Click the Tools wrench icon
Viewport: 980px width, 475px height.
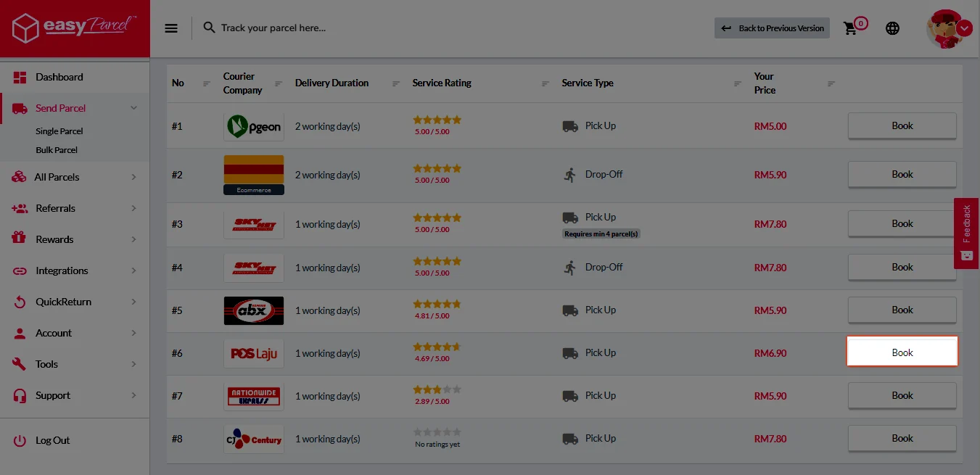tap(20, 364)
